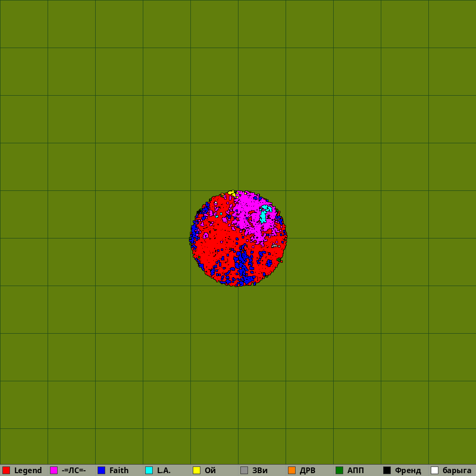Click the orange ДРВ color swatch
This screenshot has width=476, height=476.
click(x=292, y=470)
